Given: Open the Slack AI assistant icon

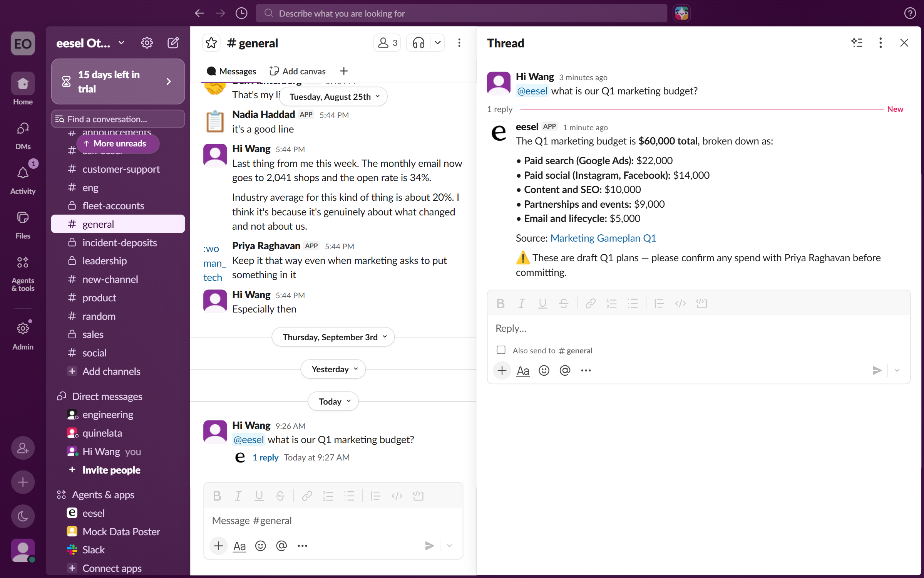Looking at the screenshot, I should (681, 13).
